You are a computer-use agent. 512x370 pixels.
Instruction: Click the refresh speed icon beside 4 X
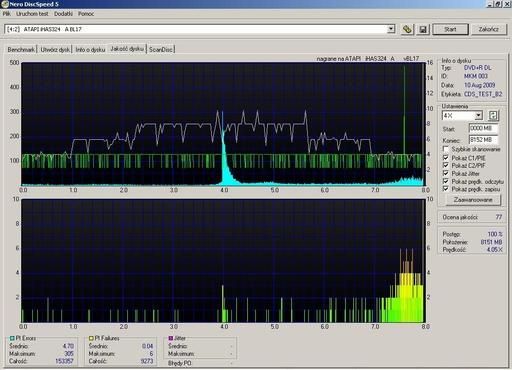(x=493, y=116)
